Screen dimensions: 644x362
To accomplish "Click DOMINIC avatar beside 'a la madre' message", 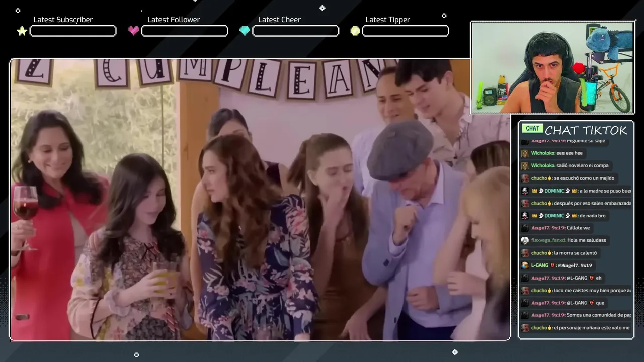I will (x=525, y=191).
